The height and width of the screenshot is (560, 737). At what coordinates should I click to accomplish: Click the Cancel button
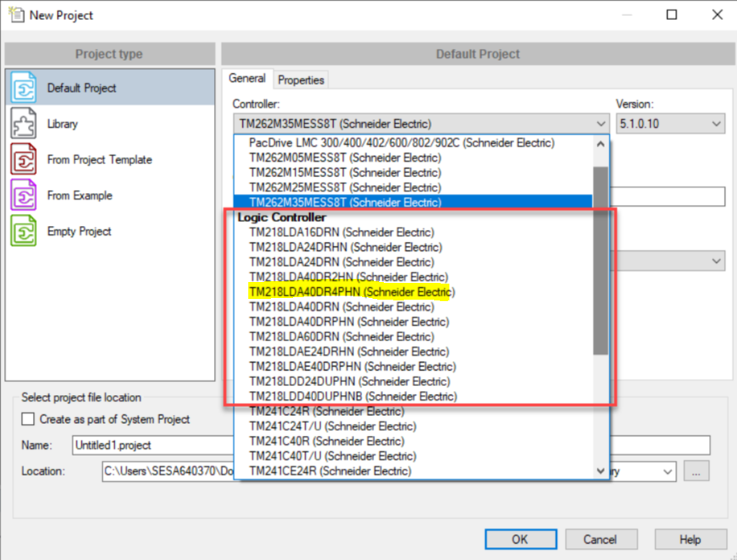pyautogui.click(x=601, y=539)
